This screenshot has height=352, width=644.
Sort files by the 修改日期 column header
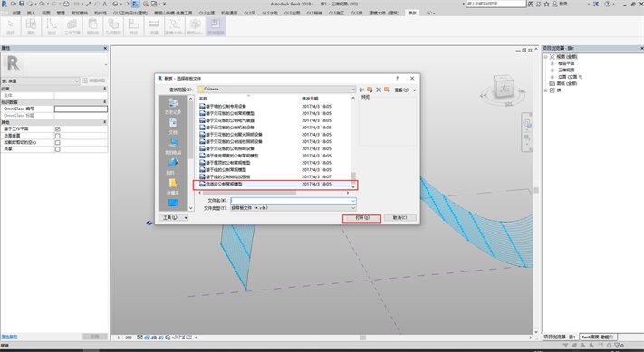[x=310, y=99]
